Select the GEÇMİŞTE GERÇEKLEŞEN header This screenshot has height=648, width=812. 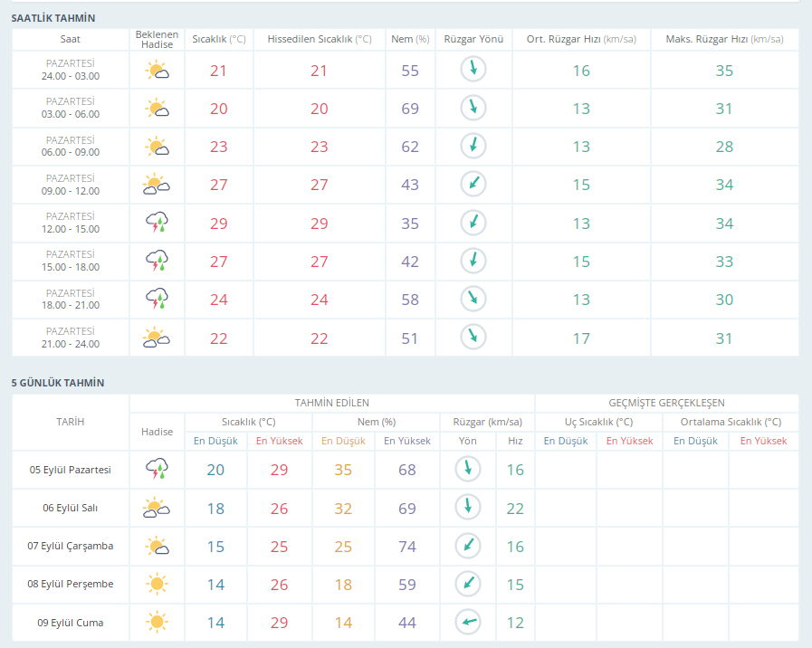pos(666,403)
